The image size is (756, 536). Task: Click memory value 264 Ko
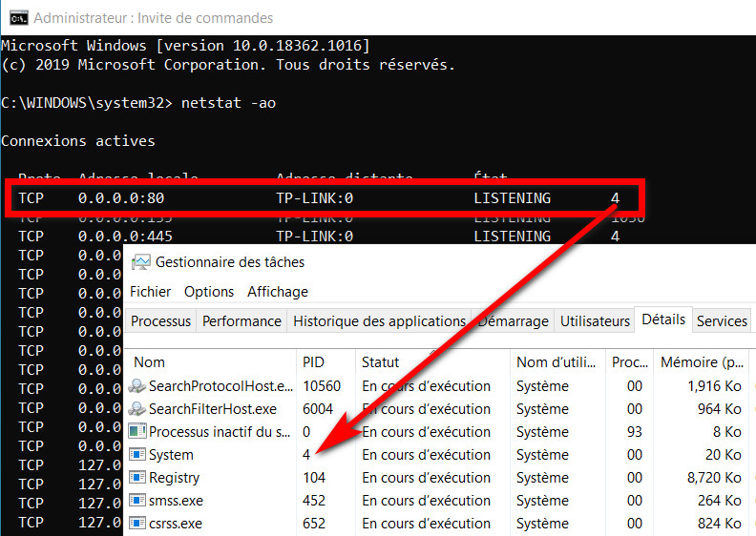click(720, 501)
